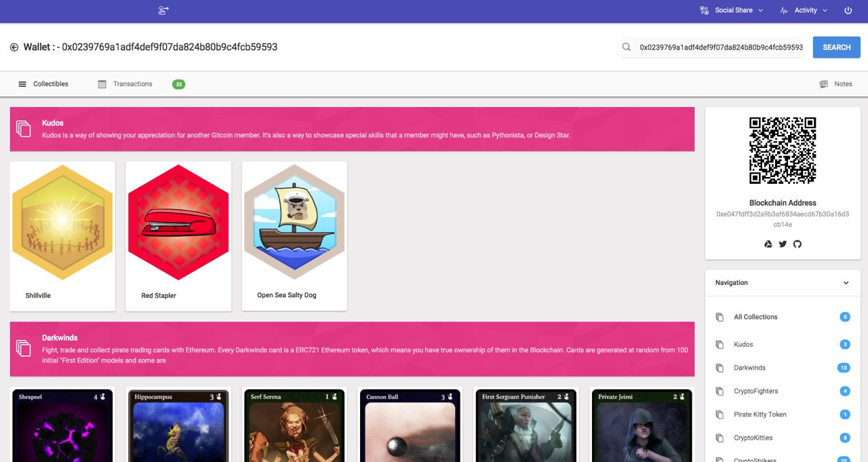Screen dimensions: 868x462
Task: Click the magnifier search icon
Action: click(x=627, y=47)
